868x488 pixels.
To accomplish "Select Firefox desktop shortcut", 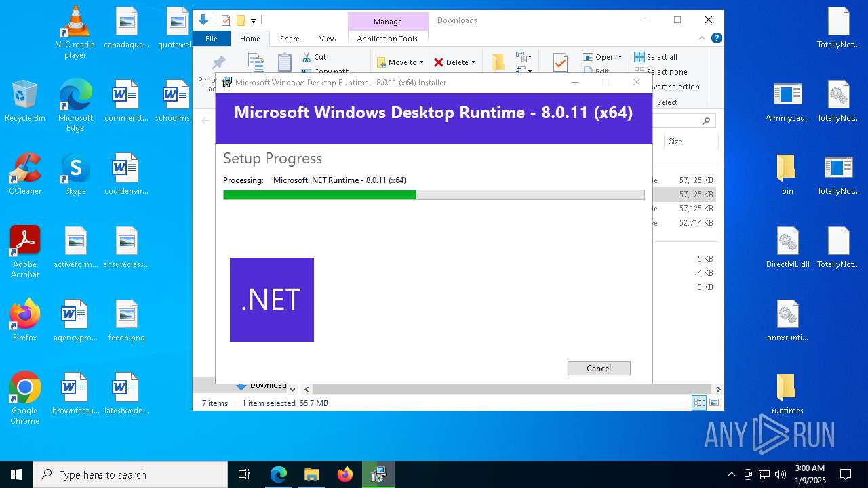I will 25,321.
